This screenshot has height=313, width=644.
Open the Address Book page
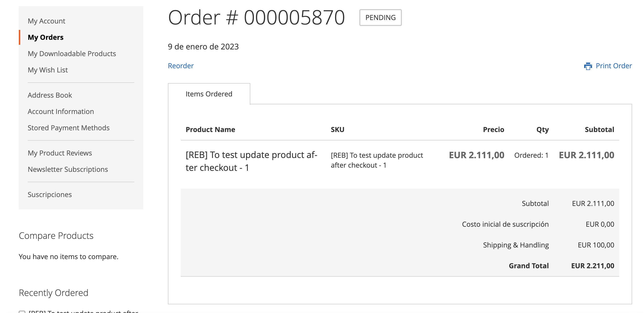(50, 95)
